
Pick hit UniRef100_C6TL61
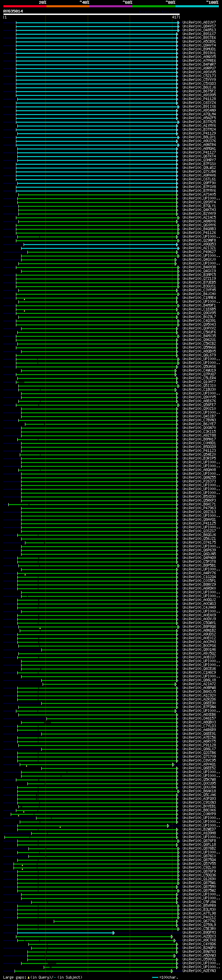tap(199, 179)
